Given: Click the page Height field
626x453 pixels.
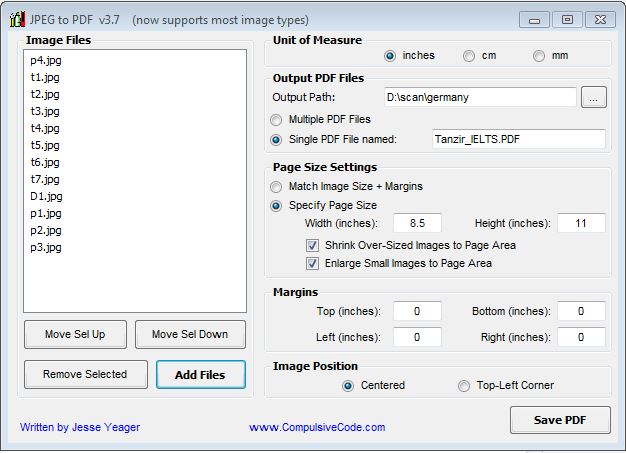Looking at the screenshot, I should (581, 223).
